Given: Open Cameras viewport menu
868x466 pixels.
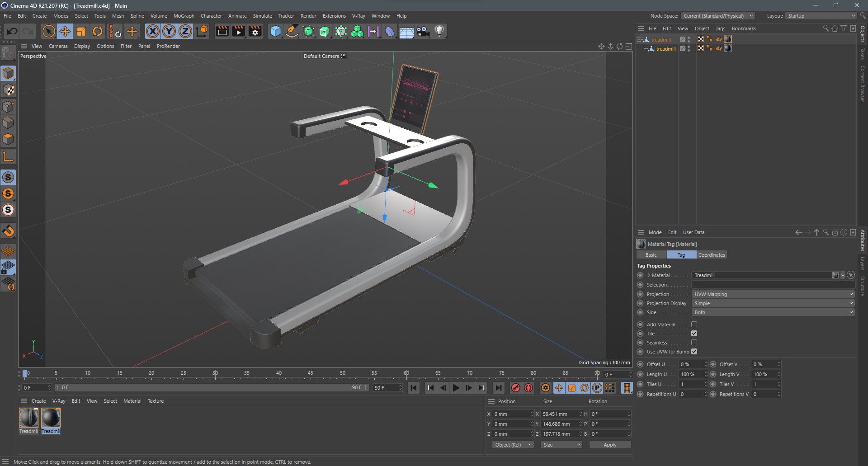Looking at the screenshot, I should [x=58, y=46].
